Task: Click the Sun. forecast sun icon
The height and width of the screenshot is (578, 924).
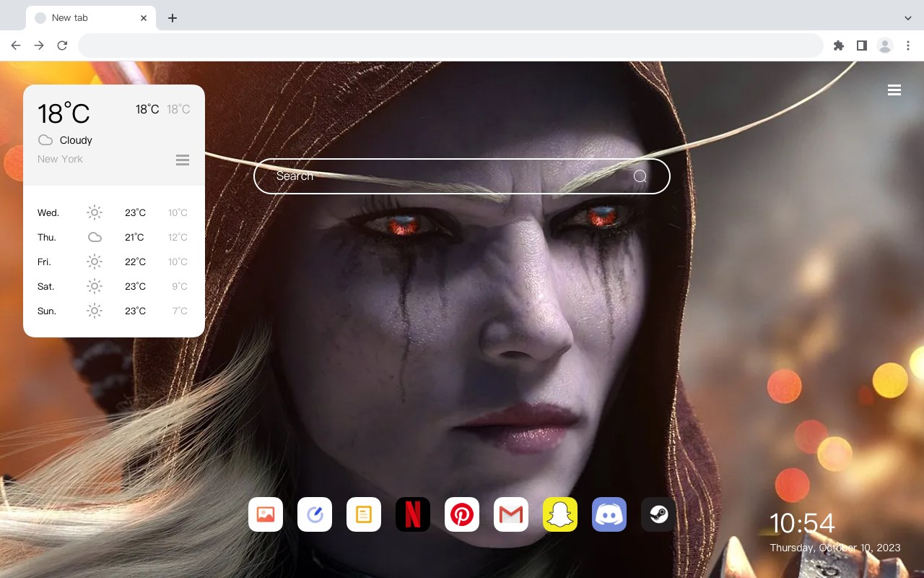Action: 95,311
